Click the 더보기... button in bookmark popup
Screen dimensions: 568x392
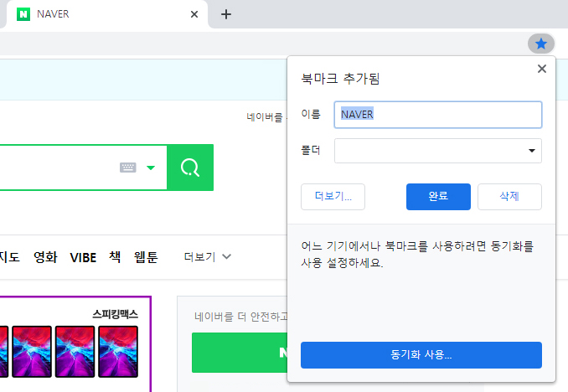[333, 196]
